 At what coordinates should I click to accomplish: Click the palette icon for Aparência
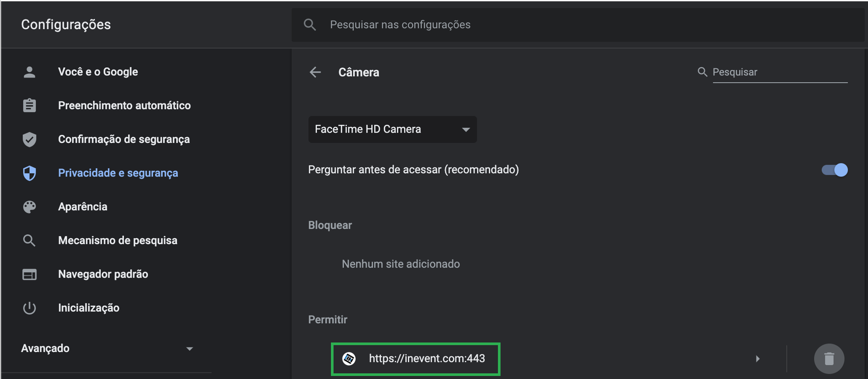click(29, 206)
